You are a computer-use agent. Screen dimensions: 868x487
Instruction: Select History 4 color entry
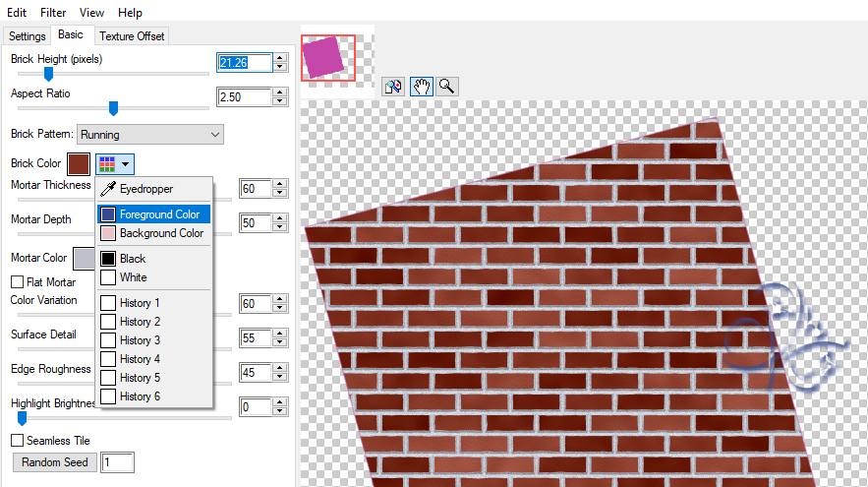[154, 359]
